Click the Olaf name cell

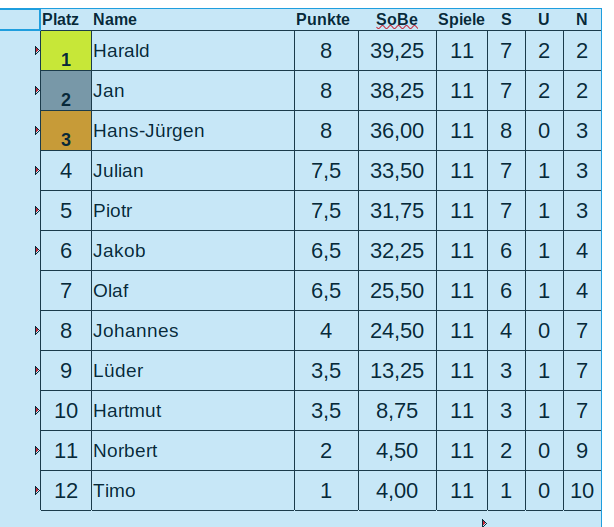click(x=192, y=291)
